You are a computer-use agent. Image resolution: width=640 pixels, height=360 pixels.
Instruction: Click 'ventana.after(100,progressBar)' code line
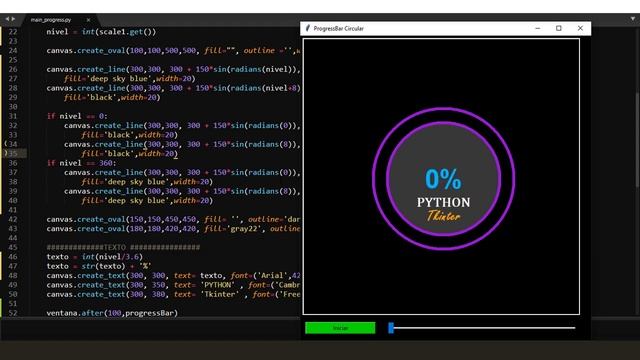[x=112, y=313]
